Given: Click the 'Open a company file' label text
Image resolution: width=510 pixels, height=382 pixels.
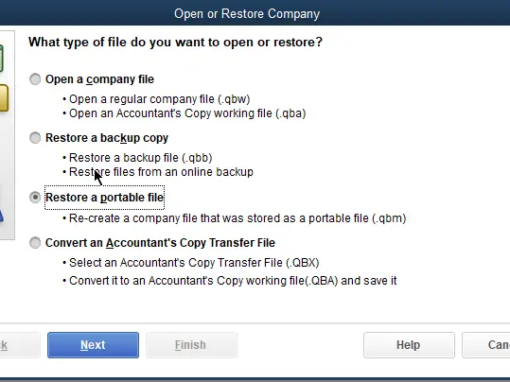Looking at the screenshot, I should pos(100,79).
